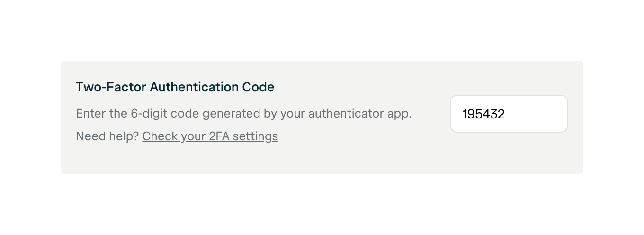This screenshot has width=644, height=235.
Task: Click inside the two-factor code textbox
Action: (x=509, y=114)
